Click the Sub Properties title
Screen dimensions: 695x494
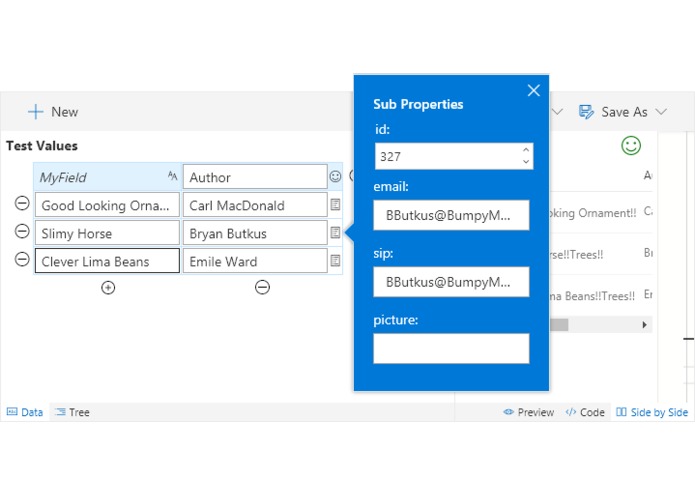point(418,104)
